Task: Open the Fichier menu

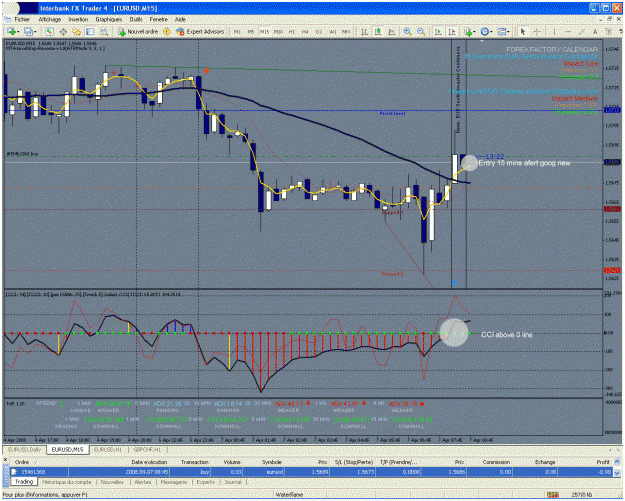Action: pos(22,19)
